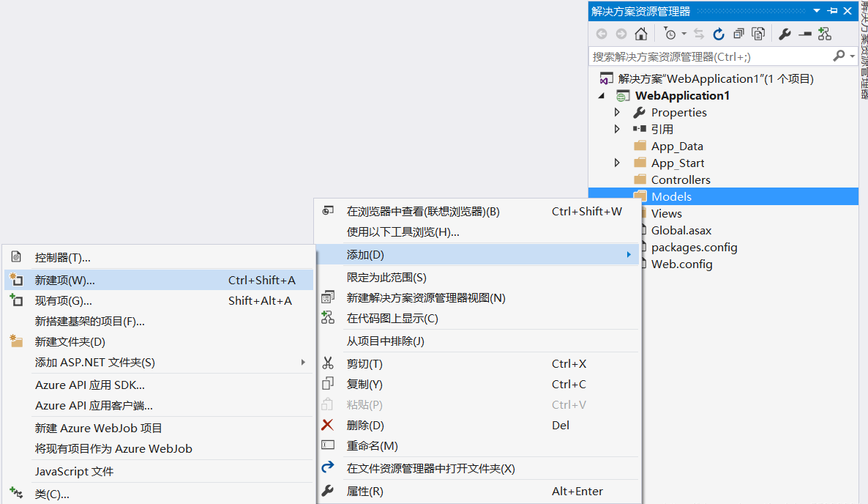The image size is (868, 504).
Task: Click 删除(D) in the context menu
Action: pyautogui.click(x=365, y=426)
